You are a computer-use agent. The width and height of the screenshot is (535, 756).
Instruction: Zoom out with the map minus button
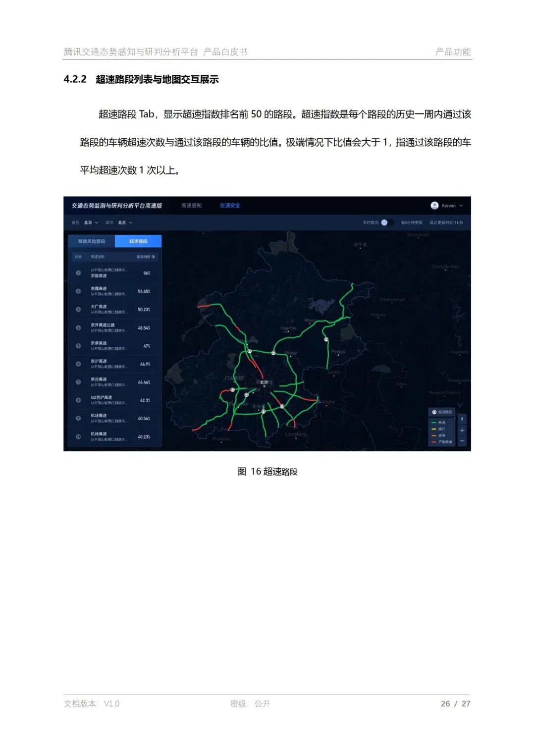coord(462,441)
